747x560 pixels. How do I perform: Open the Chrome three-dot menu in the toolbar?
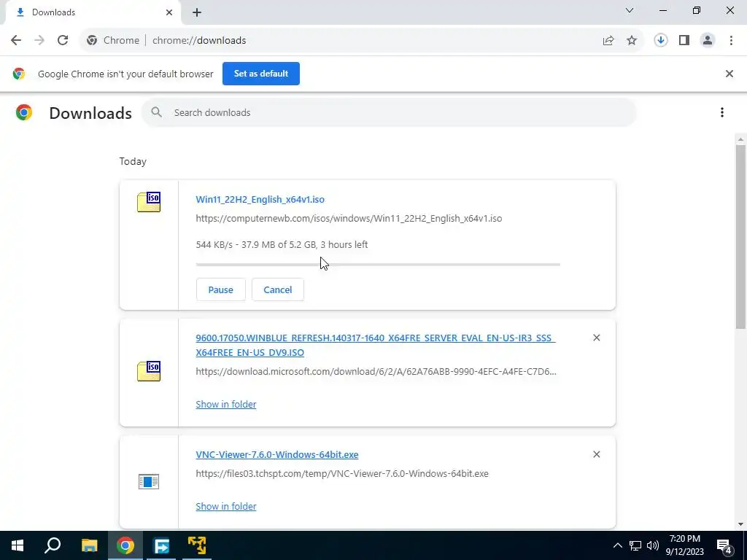pyautogui.click(x=731, y=41)
